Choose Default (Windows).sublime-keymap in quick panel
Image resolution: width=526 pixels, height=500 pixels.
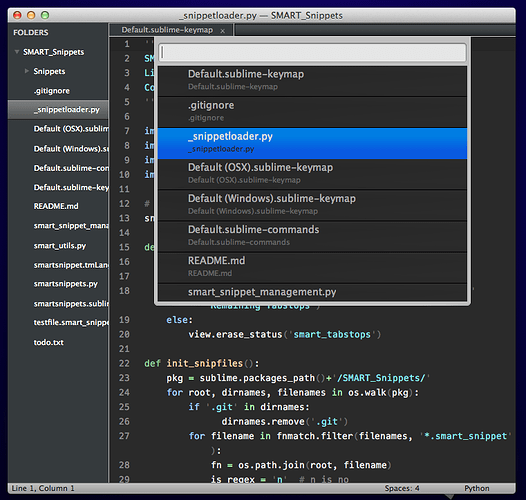(312, 205)
